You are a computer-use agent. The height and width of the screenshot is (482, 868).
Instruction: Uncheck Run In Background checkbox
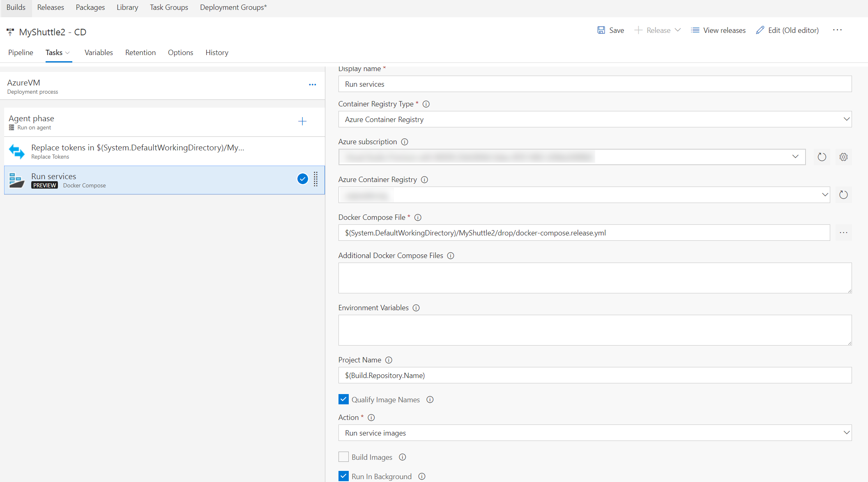[x=343, y=476]
